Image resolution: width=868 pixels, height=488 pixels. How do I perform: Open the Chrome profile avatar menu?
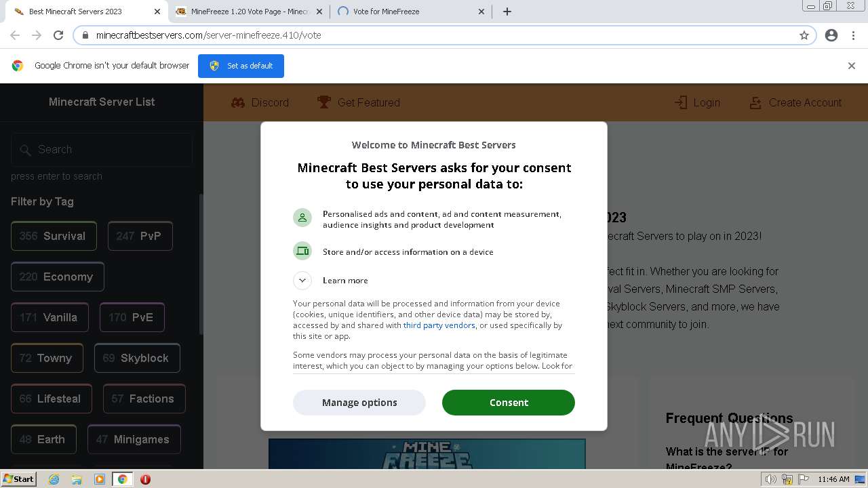(x=831, y=35)
